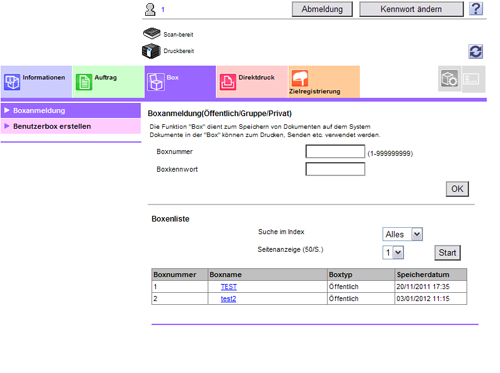Open the test2 box link
Viewport: 500px width, 373px height.
pos(228,299)
